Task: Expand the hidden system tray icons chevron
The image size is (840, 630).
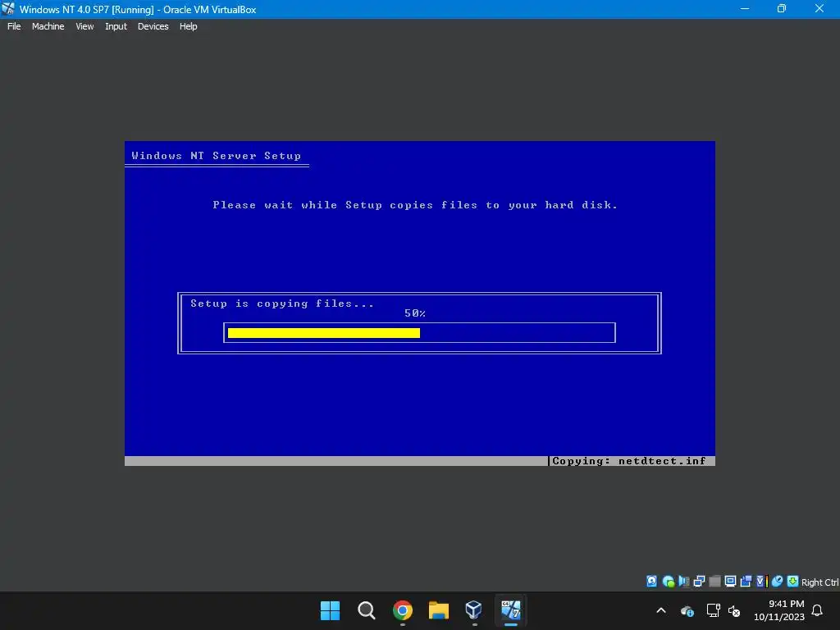Action: [x=661, y=610]
